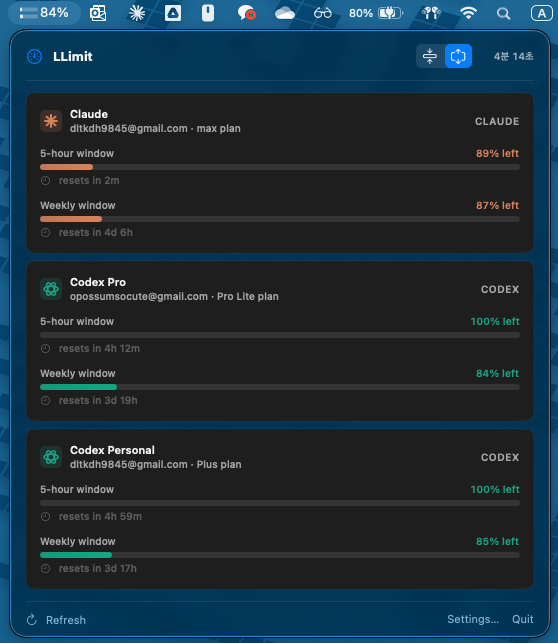Click the 89% left value

(497, 153)
